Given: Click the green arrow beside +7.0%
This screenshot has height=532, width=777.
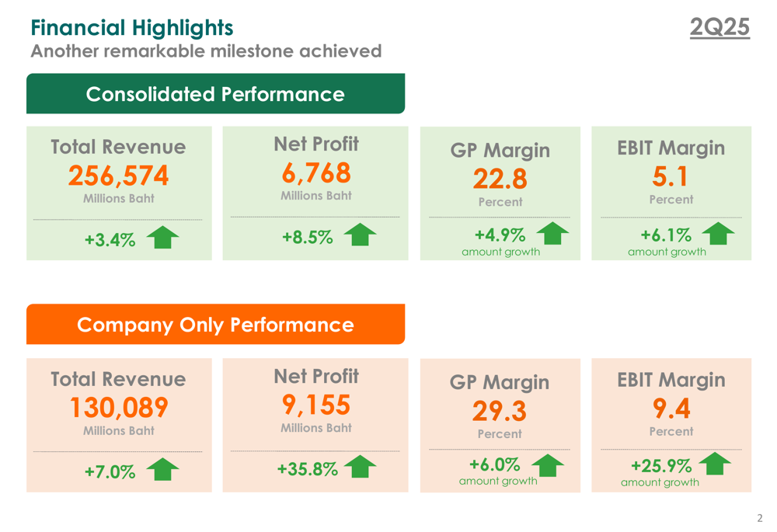Looking at the screenshot, I should point(162,469).
